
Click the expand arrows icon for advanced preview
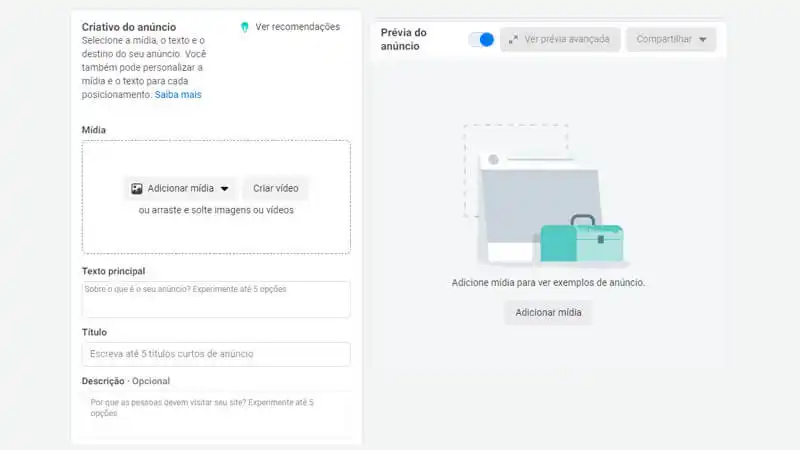513,40
